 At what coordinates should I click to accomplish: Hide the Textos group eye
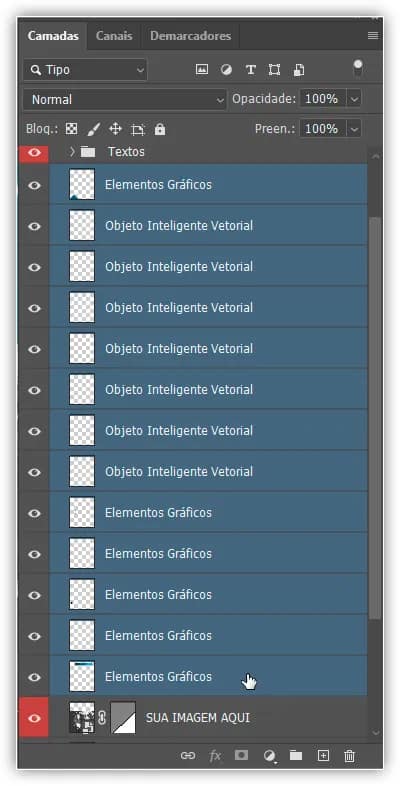(34, 152)
